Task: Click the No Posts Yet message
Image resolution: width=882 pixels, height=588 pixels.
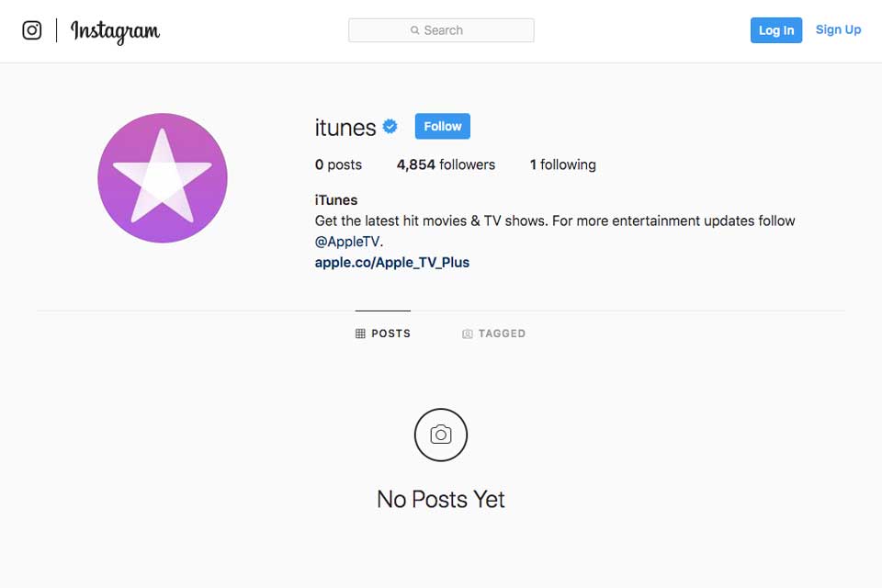Action: [441, 499]
